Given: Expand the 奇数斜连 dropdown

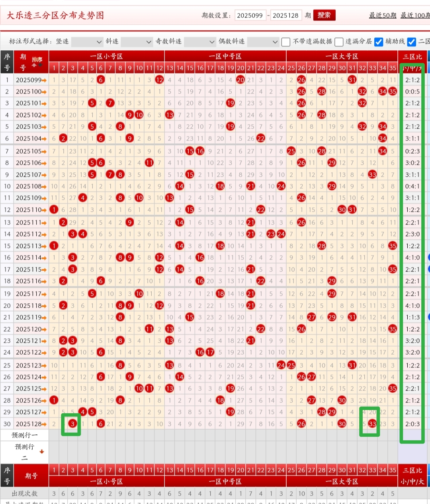Looking at the screenshot, I should pos(199,42).
